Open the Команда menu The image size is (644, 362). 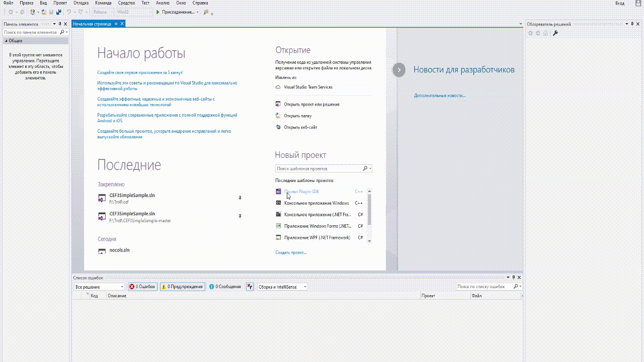point(103,3)
